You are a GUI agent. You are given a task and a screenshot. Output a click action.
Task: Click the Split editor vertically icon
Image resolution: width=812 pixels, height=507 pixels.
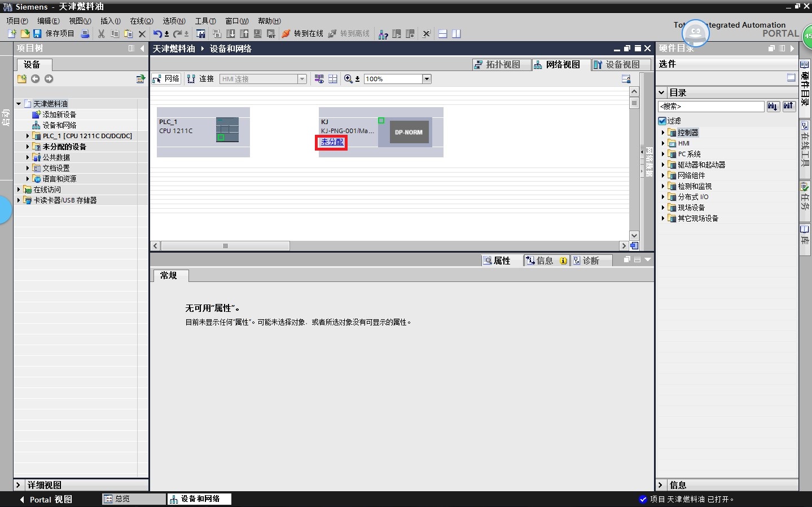[x=456, y=34]
